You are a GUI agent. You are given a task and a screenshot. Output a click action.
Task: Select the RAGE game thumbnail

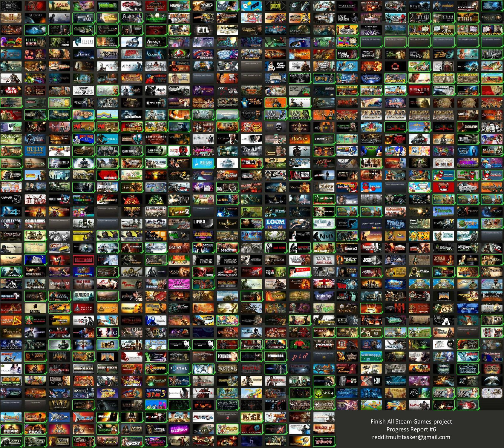(251, 417)
